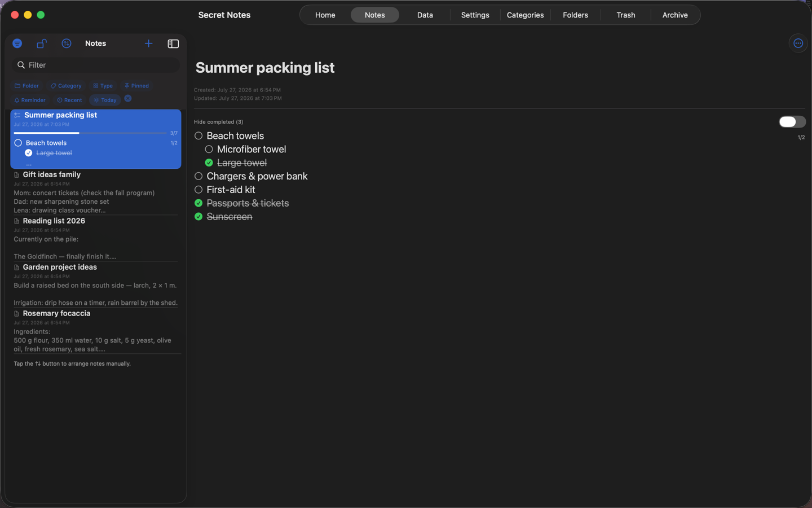Open the Rosemary focaccia note
812x508 pixels.
[x=96, y=331]
